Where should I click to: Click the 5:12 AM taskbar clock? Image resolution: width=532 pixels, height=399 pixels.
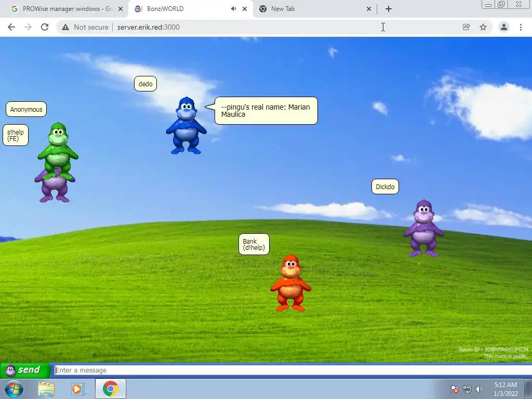(506, 389)
